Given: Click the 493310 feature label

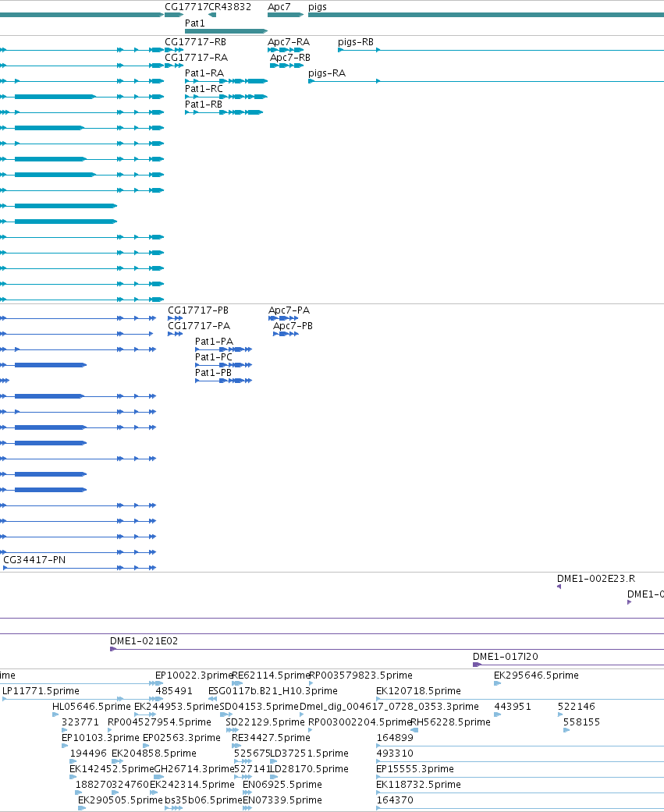Looking at the screenshot, I should (x=395, y=753).
